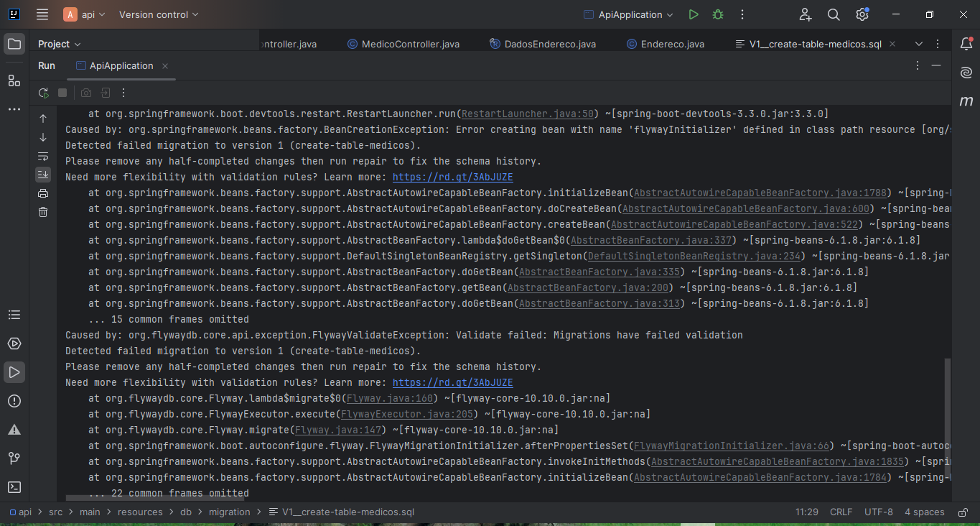
Task: Open the bulleted-list tool window icon
Action: tap(14, 315)
